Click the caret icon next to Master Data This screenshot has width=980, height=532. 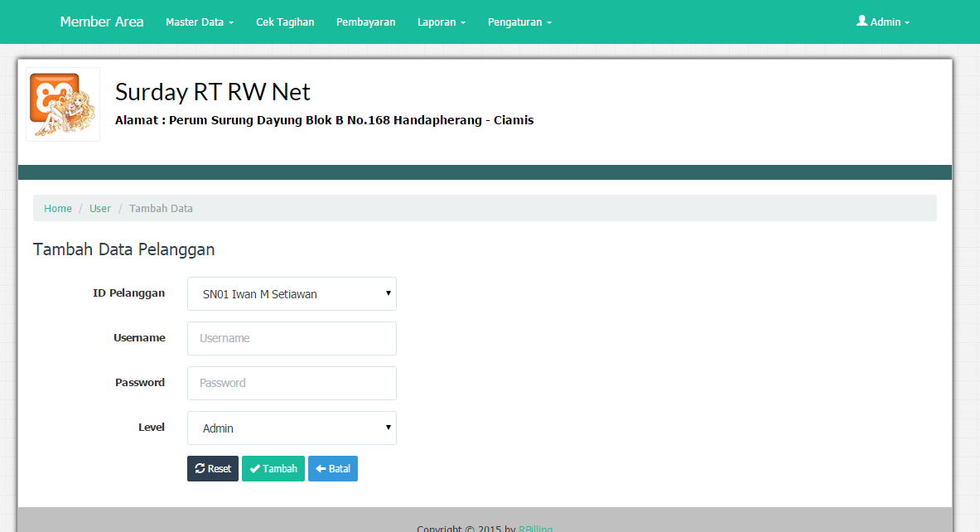pyautogui.click(x=231, y=22)
